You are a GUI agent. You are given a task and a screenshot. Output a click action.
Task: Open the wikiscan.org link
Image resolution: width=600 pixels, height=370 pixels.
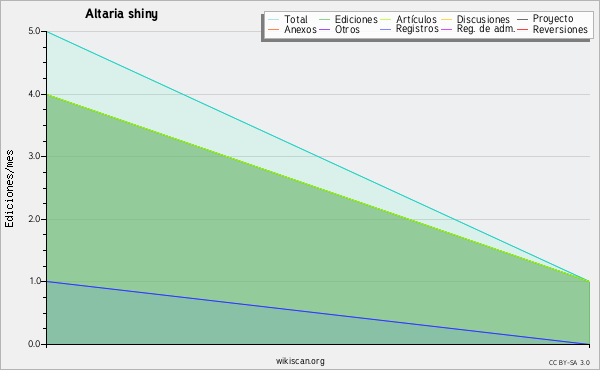pos(300,361)
